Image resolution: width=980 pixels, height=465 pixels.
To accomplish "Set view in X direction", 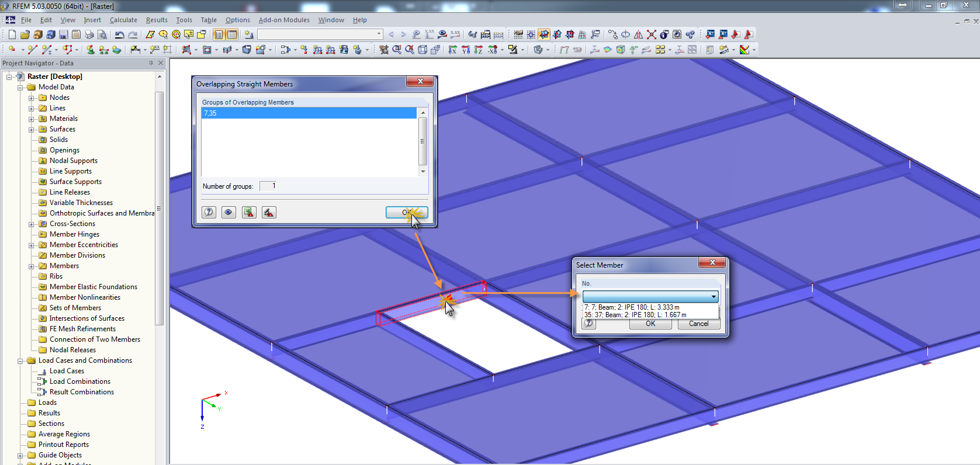I will (453, 50).
